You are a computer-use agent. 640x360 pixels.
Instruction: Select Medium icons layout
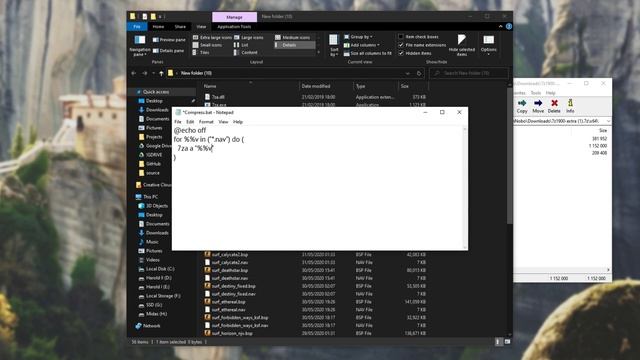[x=292, y=37]
